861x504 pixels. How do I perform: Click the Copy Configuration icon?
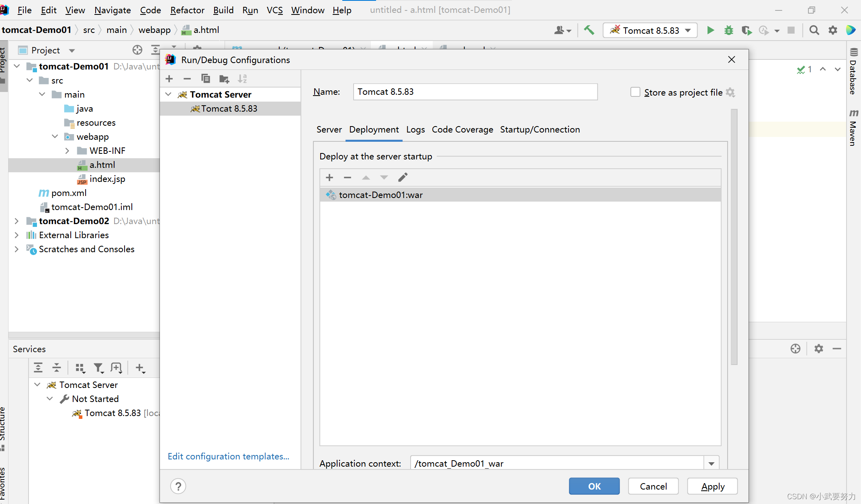[x=205, y=79]
